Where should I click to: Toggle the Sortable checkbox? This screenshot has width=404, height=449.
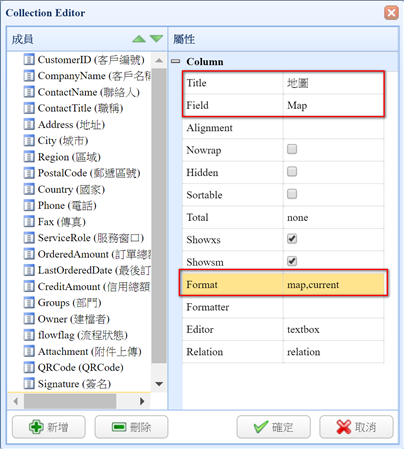pyautogui.click(x=292, y=194)
